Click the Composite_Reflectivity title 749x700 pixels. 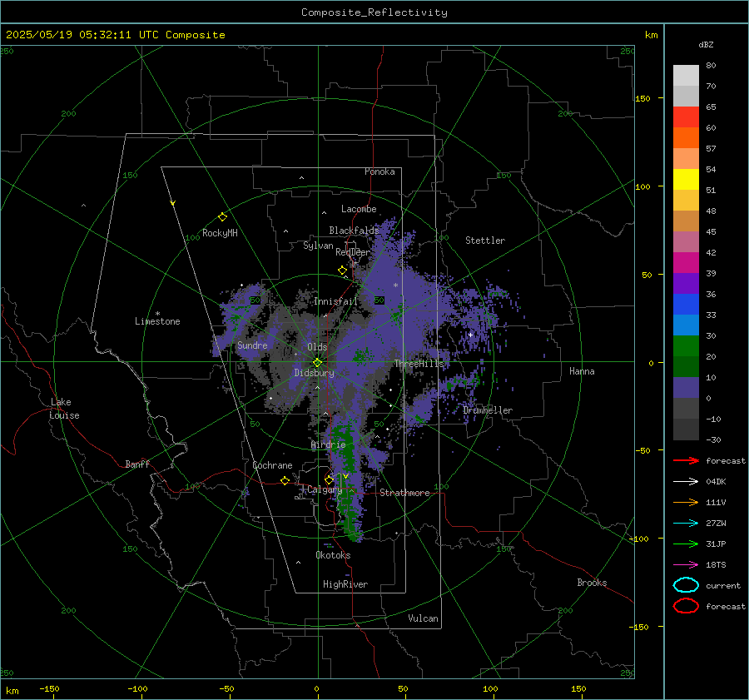[x=374, y=12]
